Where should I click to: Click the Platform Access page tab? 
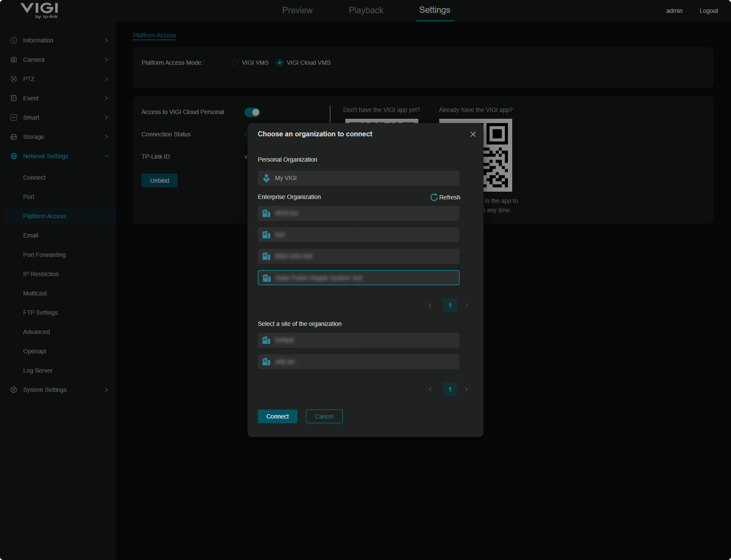click(154, 35)
